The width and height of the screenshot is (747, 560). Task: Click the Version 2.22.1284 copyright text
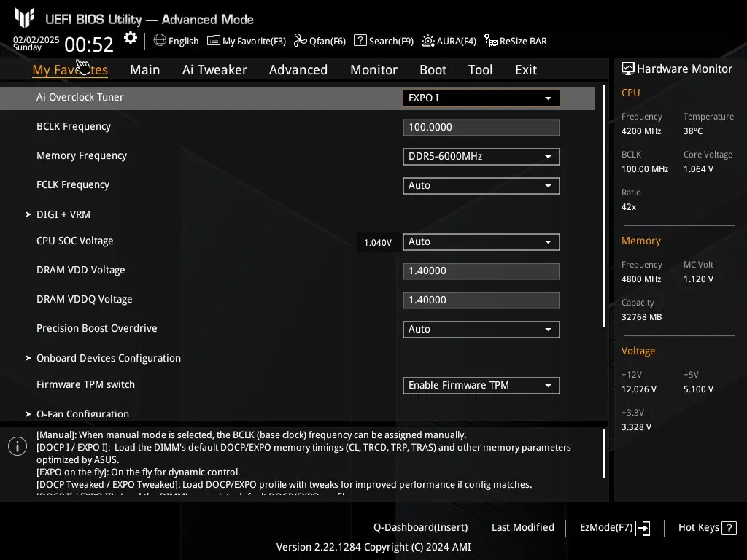373,547
